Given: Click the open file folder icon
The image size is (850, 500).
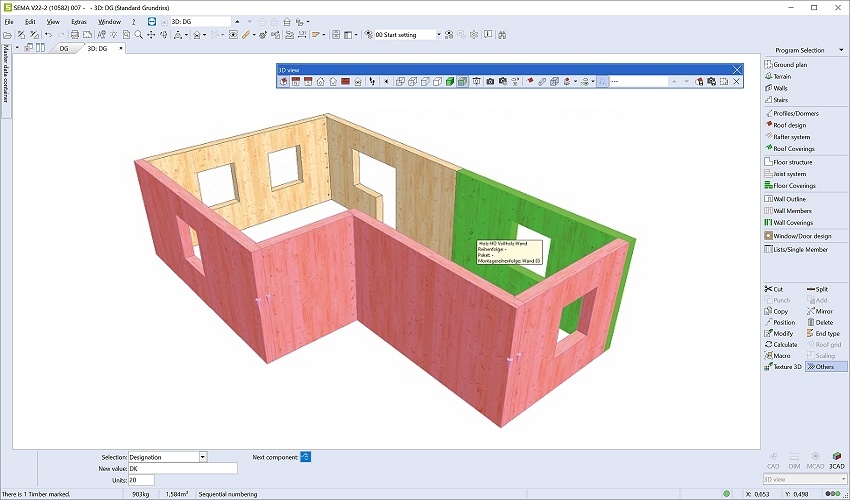Looking at the screenshot, I should [x=7, y=35].
